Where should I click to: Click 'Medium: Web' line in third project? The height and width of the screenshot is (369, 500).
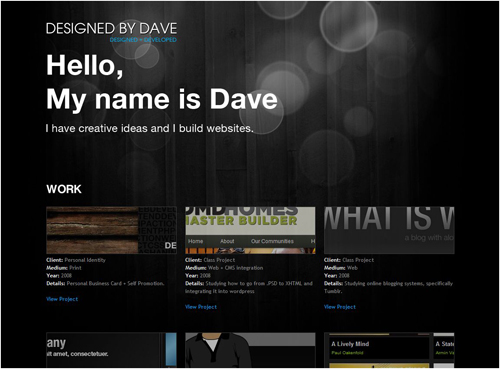(341, 268)
